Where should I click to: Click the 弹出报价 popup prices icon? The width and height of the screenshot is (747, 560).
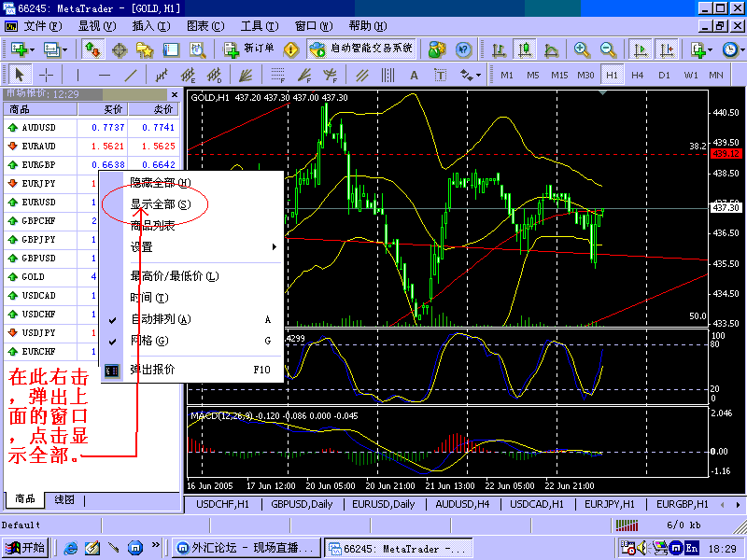coord(112,370)
